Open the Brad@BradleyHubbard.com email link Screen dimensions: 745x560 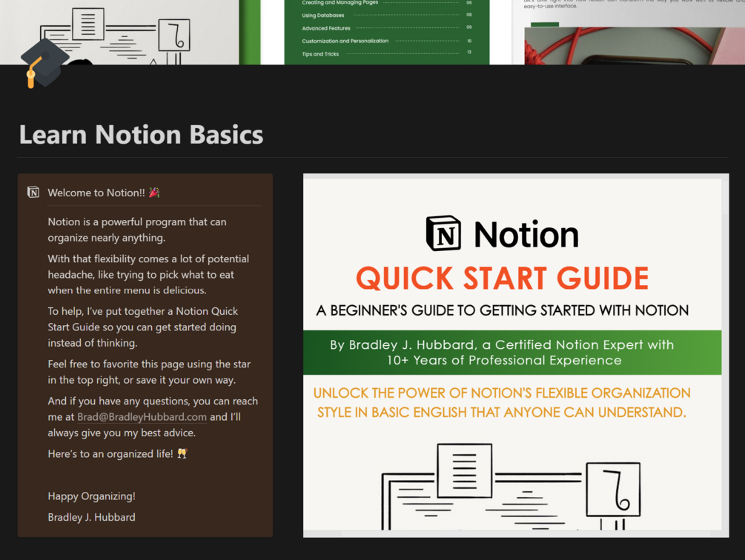coord(142,417)
